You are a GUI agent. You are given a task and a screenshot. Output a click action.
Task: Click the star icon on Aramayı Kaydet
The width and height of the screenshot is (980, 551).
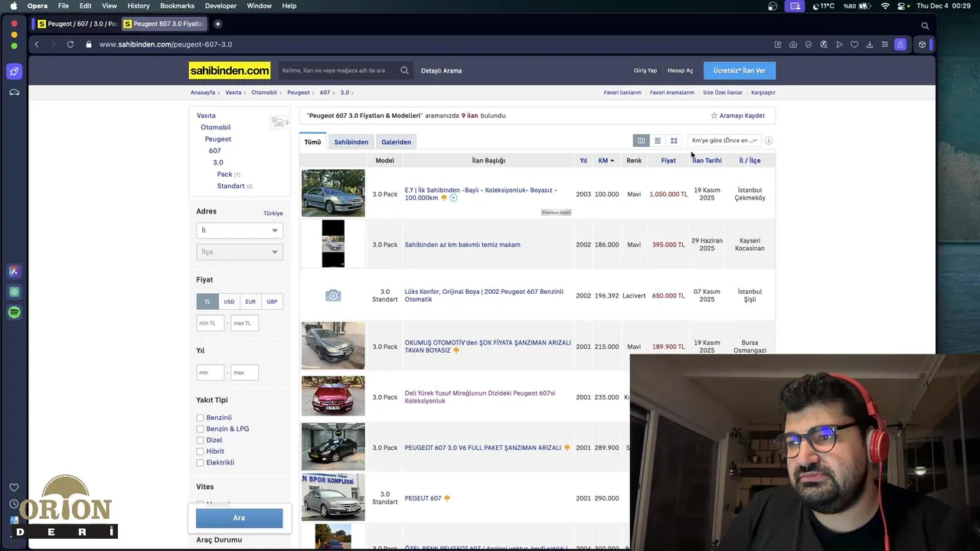714,116
